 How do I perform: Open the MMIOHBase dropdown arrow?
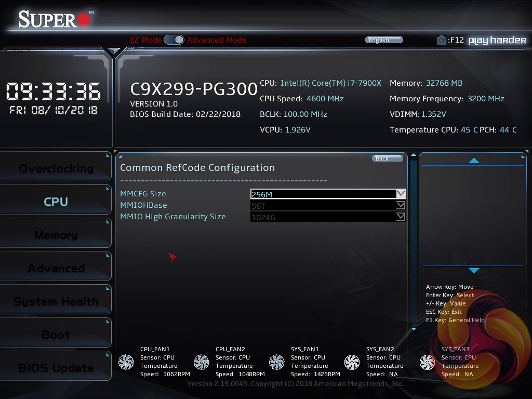coord(401,205)
